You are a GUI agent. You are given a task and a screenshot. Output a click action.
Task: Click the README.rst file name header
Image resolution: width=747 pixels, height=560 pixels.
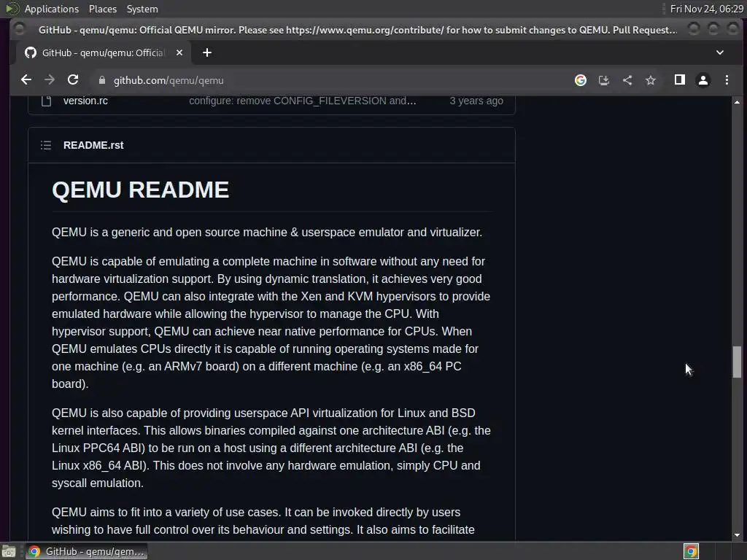[93, 145]
